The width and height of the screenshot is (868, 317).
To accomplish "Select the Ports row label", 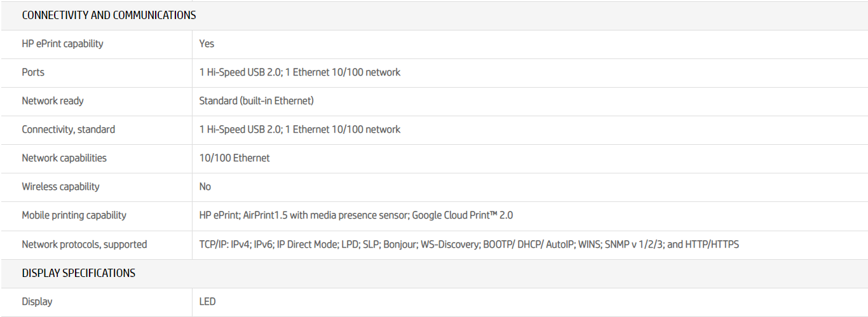I will tap(33, 72).
